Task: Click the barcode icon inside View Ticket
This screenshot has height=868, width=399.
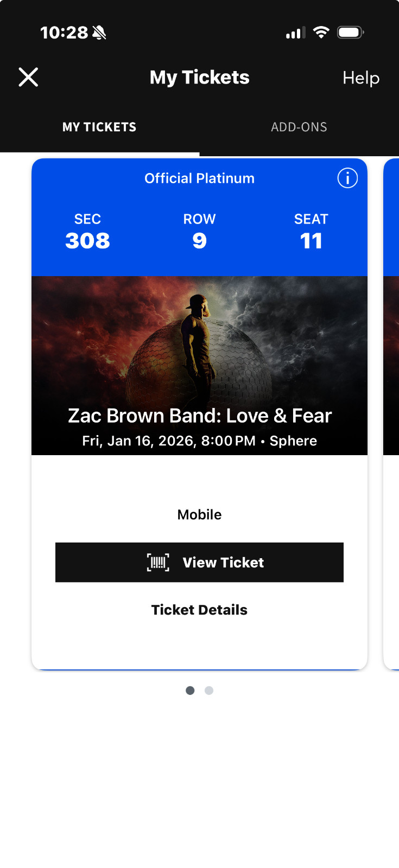Action: [157, 563]
